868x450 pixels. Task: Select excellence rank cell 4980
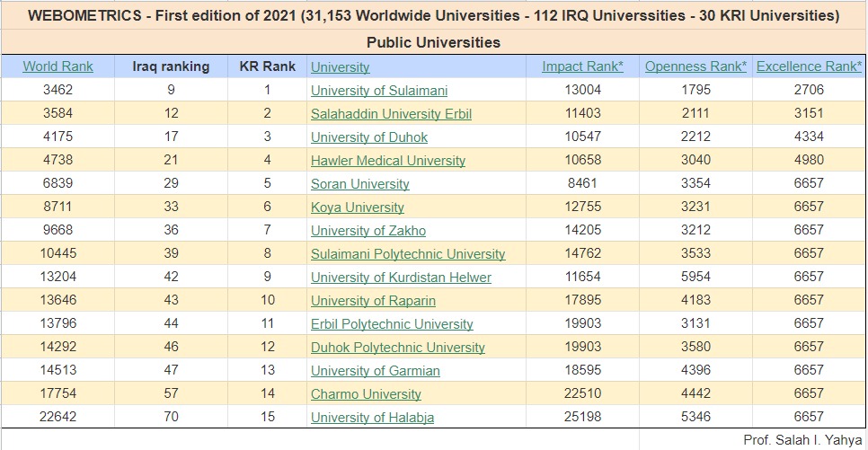point(809,159)
